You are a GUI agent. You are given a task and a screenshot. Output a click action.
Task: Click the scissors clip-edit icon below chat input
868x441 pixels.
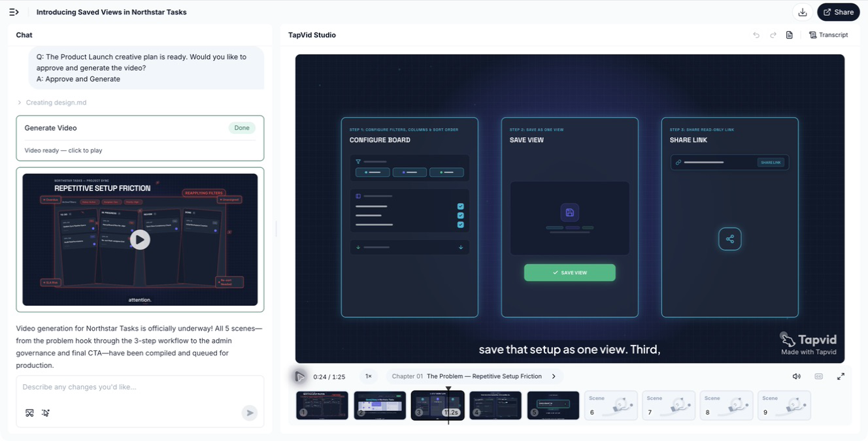coord(29,413)
